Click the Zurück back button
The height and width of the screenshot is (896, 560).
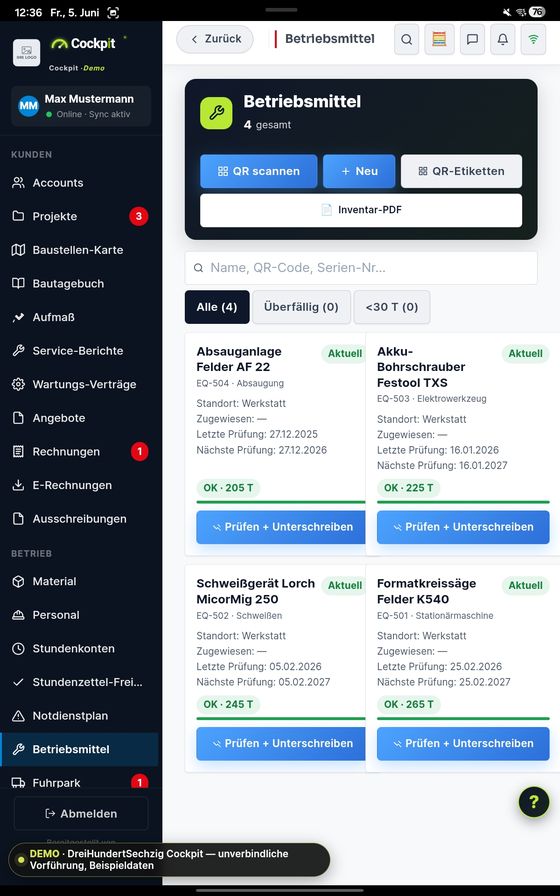click(x=215, y=39)
